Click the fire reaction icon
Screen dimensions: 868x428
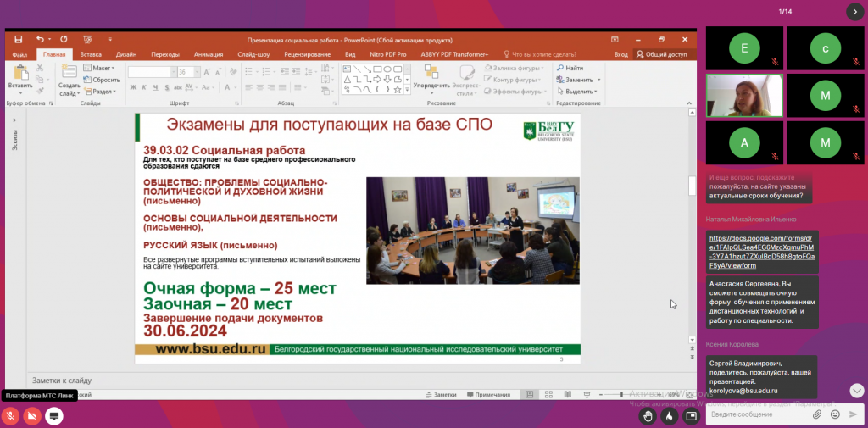click(x=669, y=415)
